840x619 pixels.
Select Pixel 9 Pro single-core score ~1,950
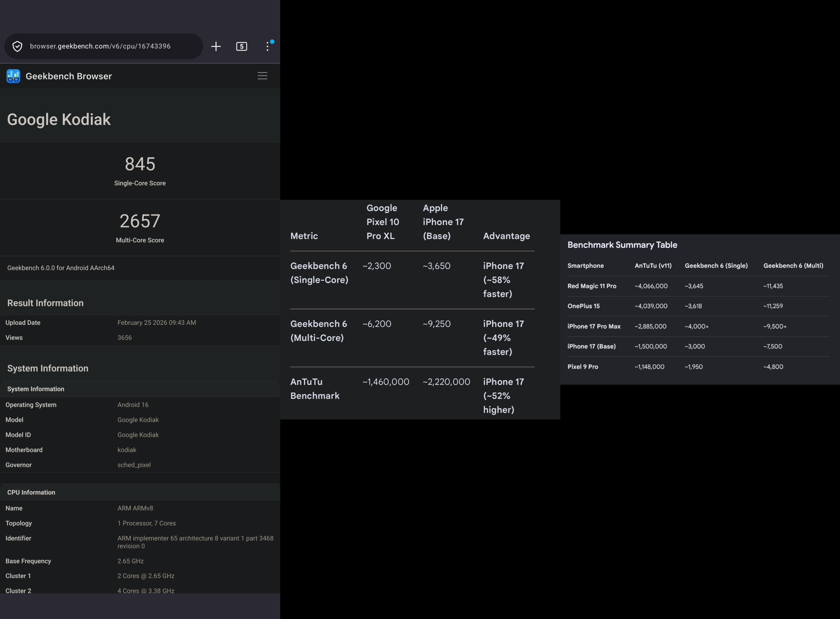tap(694, 366)
